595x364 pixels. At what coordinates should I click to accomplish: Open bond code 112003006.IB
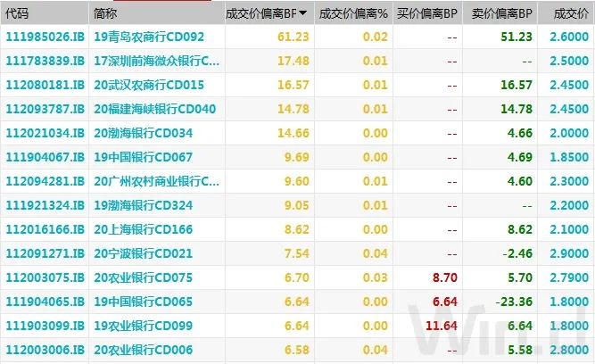tap(45, 350)
